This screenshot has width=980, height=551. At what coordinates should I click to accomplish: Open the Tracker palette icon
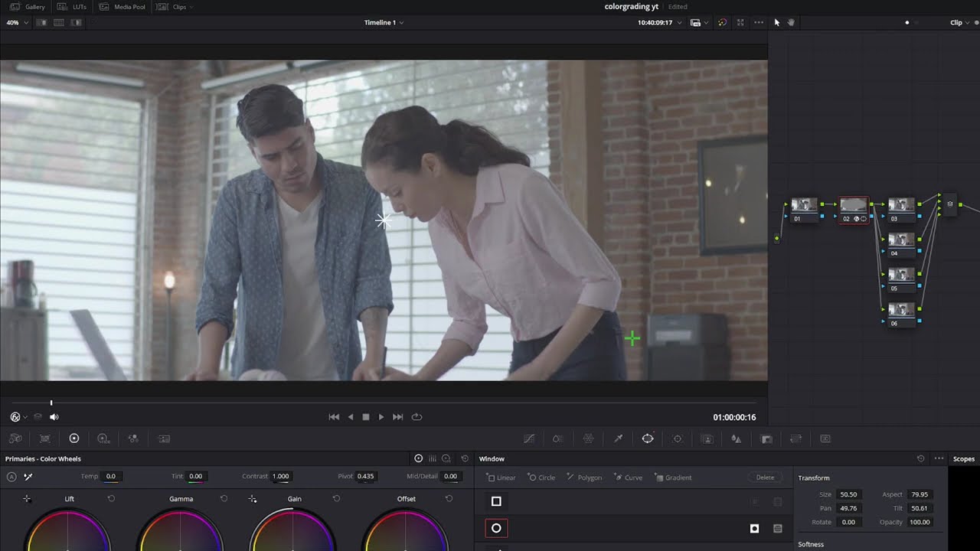pyautogui.click(x=677, y=439)
